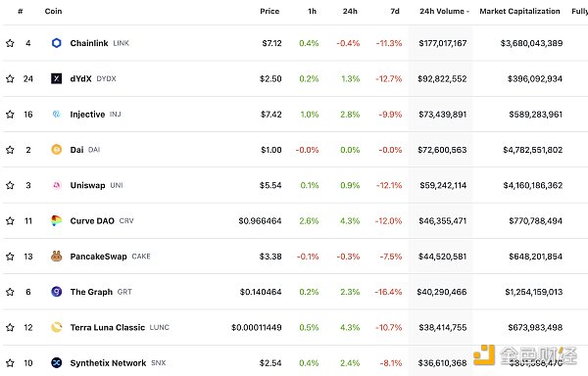Open the Synthetix Network coin link
This screenshot has width=588, height=376.
[x=108, y=363]
